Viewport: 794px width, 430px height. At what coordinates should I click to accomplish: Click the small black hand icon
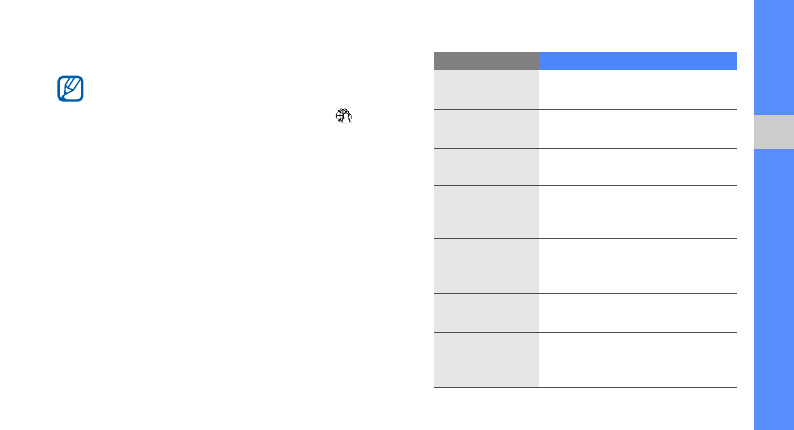pos(344,116)
